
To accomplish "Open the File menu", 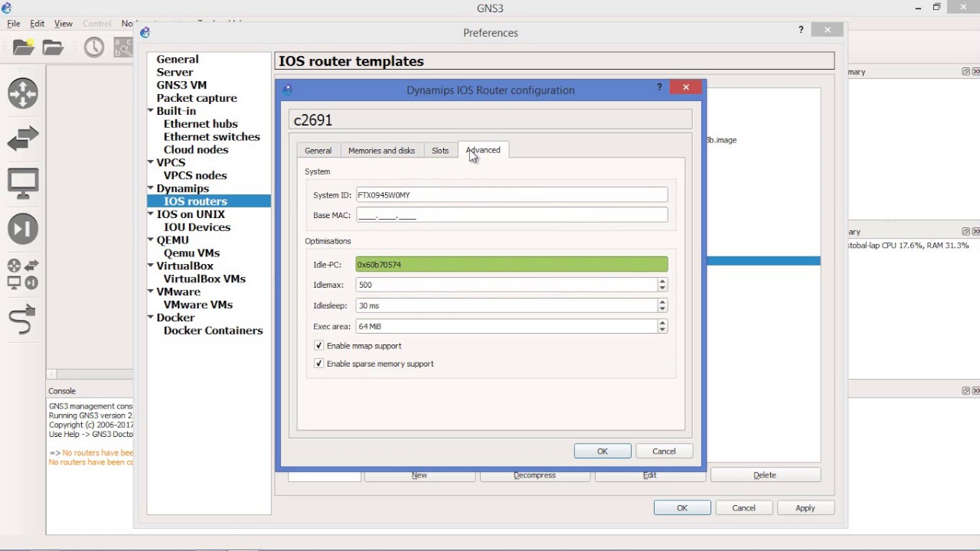I will (x=14, y=24).
